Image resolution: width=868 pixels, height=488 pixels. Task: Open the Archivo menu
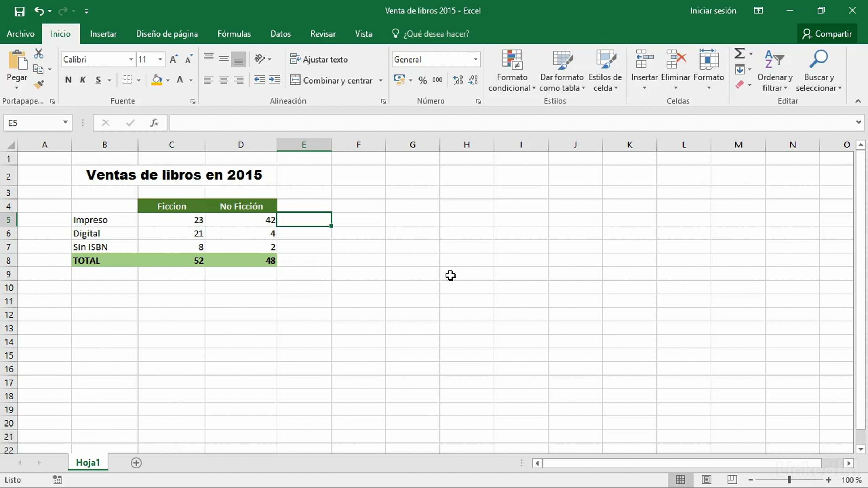click(x=21, y=34)
